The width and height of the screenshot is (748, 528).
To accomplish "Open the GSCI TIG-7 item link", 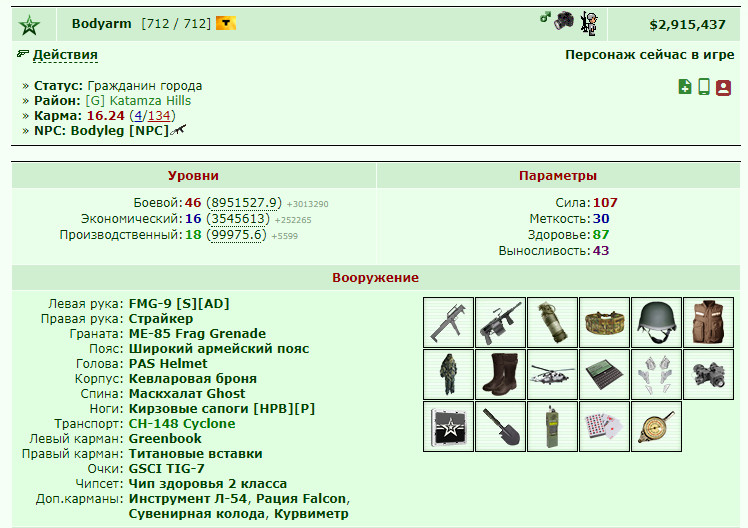I will coord(166,469).
